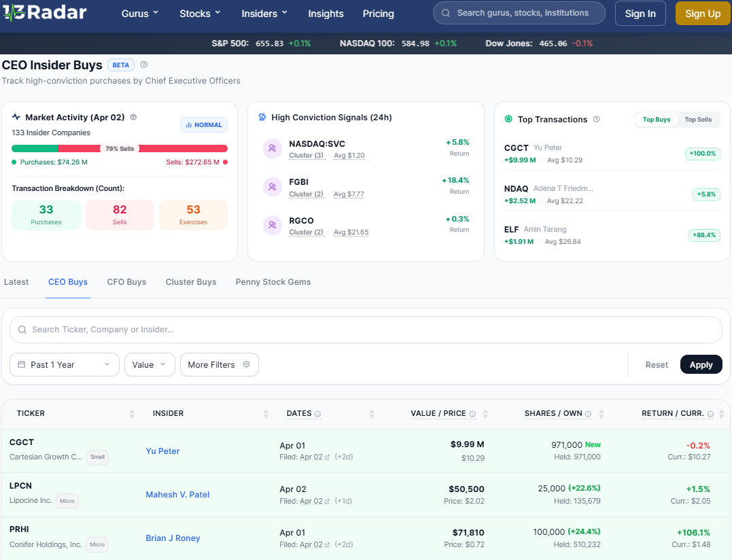Click the purchases versus sells ratio bar
The height and width of the screenshot is (560, 732).
pos(120,148)
